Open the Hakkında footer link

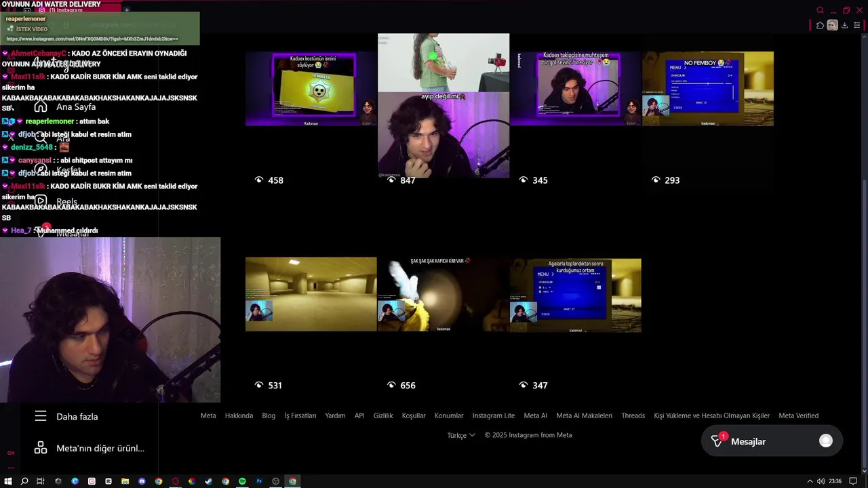coord(239,415)
